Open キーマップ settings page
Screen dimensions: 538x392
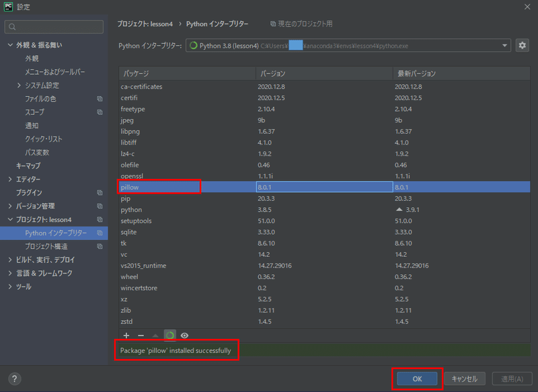[28, 165]
